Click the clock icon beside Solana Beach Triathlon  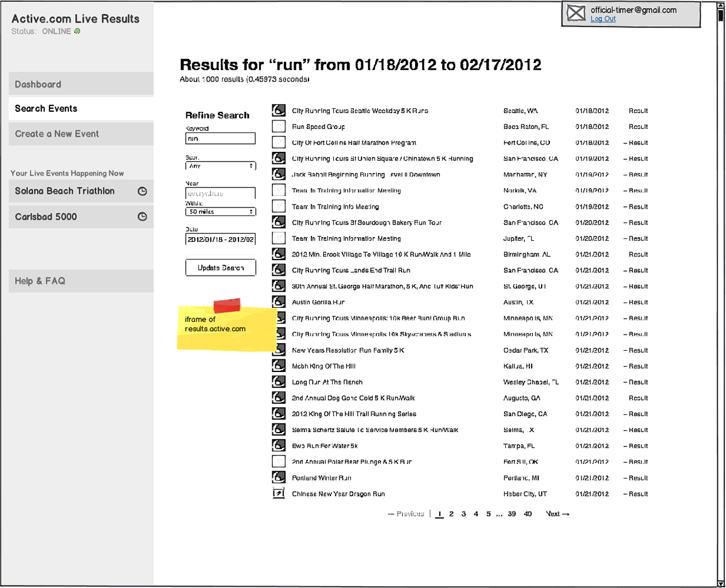[x=142, y=191]
